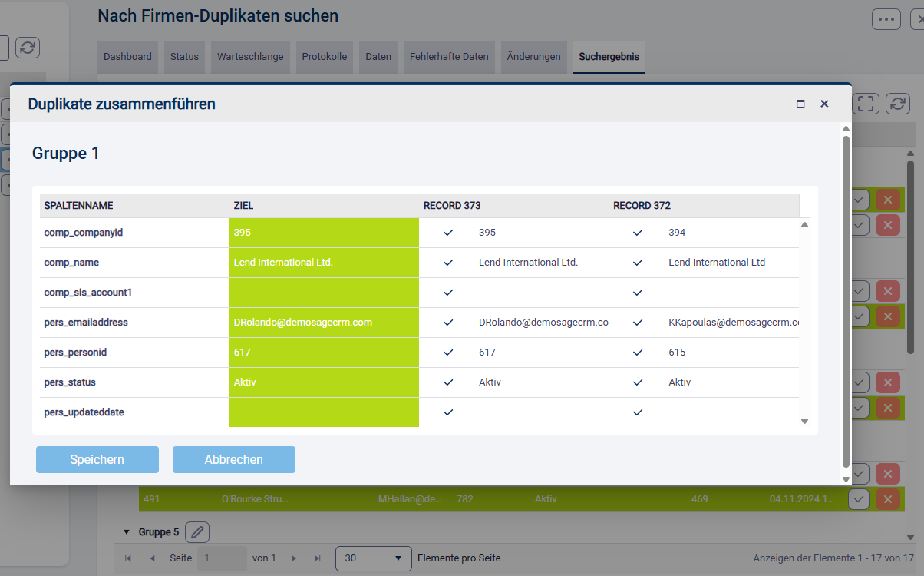The image size is (924, 576).
Task: Click the Seite page number input field
Action: [x=222, y=558]
